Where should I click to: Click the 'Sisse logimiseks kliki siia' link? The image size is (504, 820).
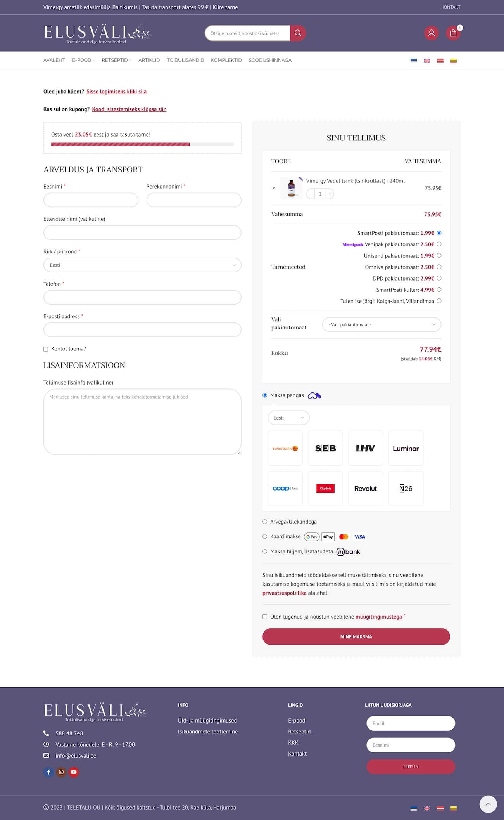click(x=116, y=92)
